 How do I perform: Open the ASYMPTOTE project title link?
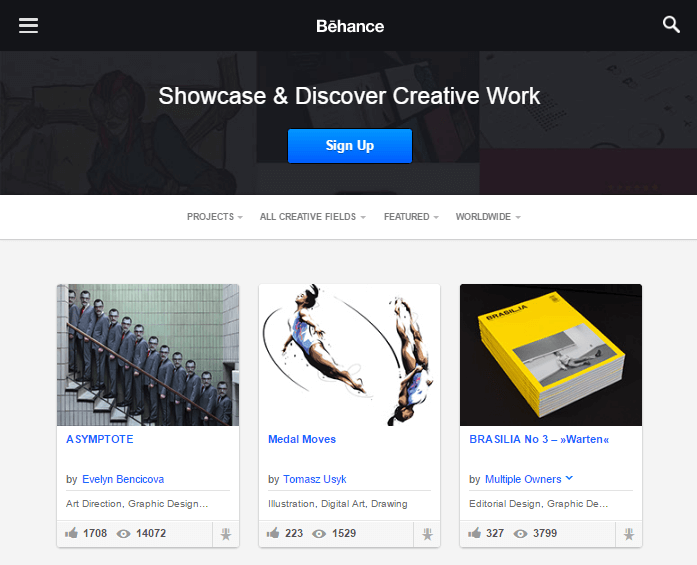click(x=100, y=439)
